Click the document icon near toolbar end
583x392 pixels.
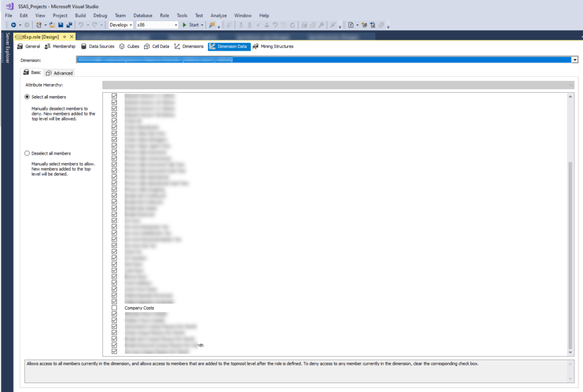tap(351, 25)
